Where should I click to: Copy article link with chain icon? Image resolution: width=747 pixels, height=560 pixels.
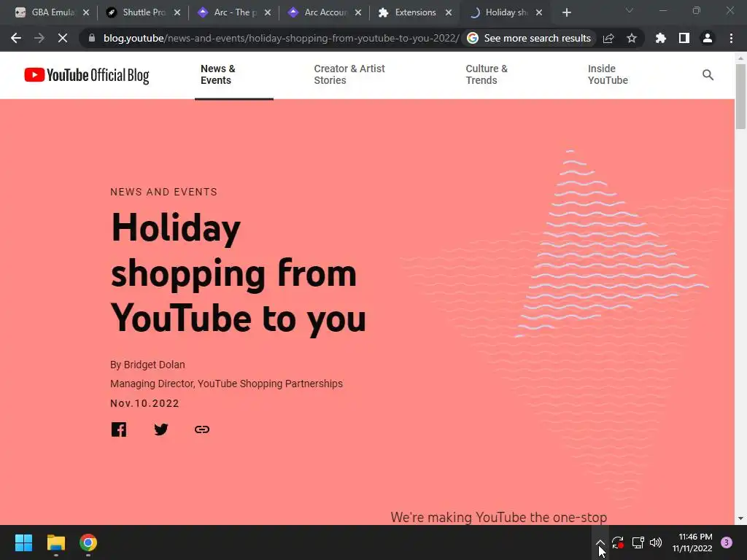pyautogui.click(x=202, y=429)
